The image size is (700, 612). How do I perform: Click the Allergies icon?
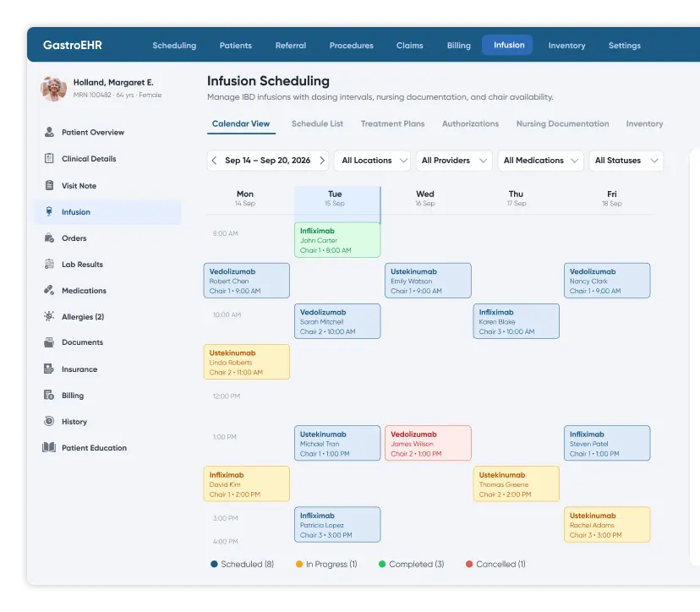[49, 316]
